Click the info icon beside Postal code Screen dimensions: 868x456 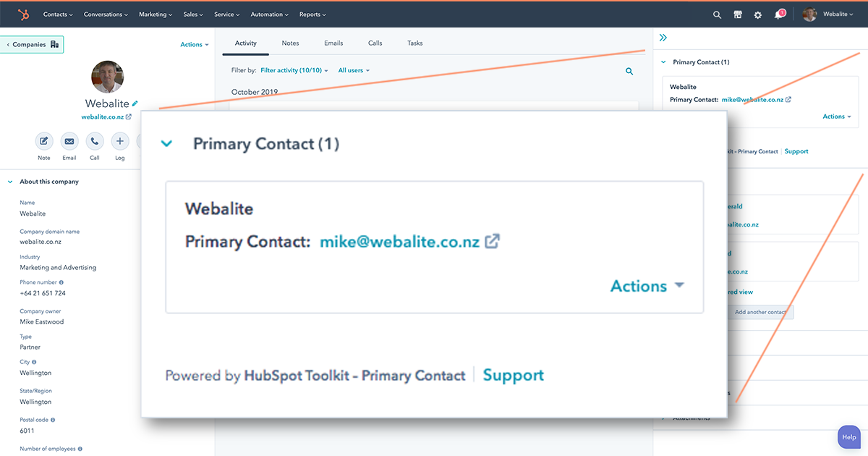[x=53, y=420]
